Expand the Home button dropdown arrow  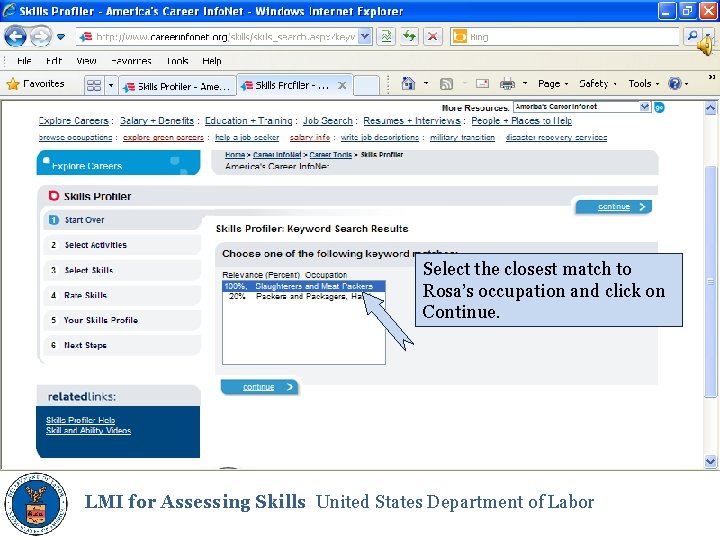click(x=426, y=84)
